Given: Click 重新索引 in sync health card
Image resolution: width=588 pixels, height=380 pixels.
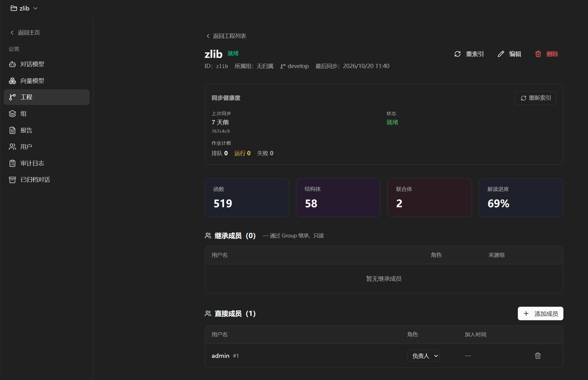Looking at the screenshot, I should click(535, 98).
